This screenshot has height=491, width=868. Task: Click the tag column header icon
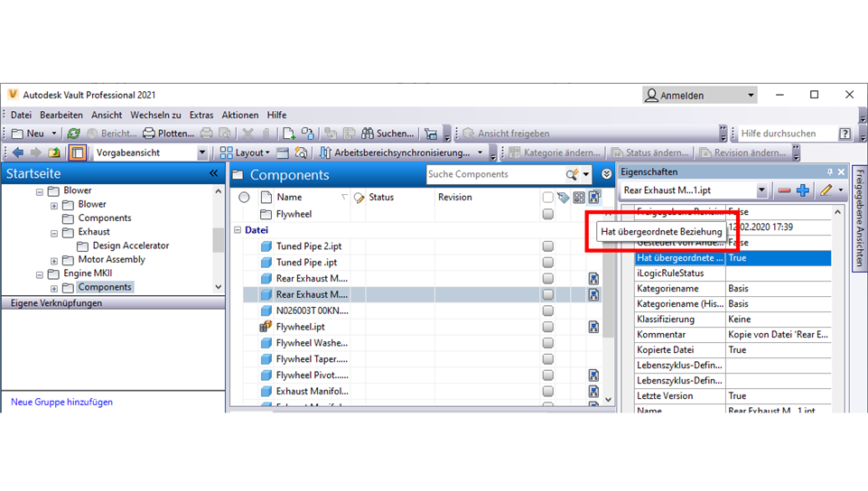click(563, 198)
